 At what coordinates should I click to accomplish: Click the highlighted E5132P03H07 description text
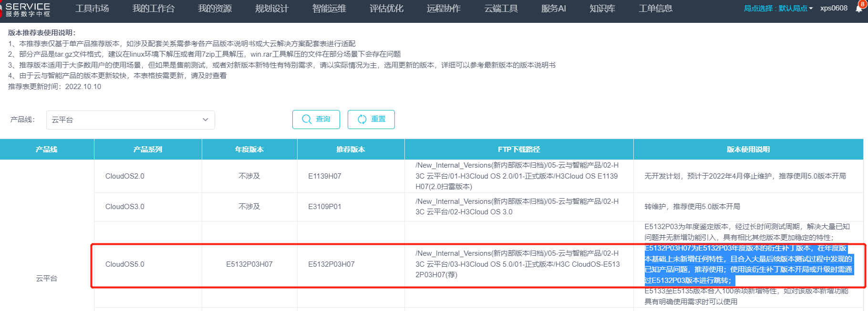tap(748, 264)
